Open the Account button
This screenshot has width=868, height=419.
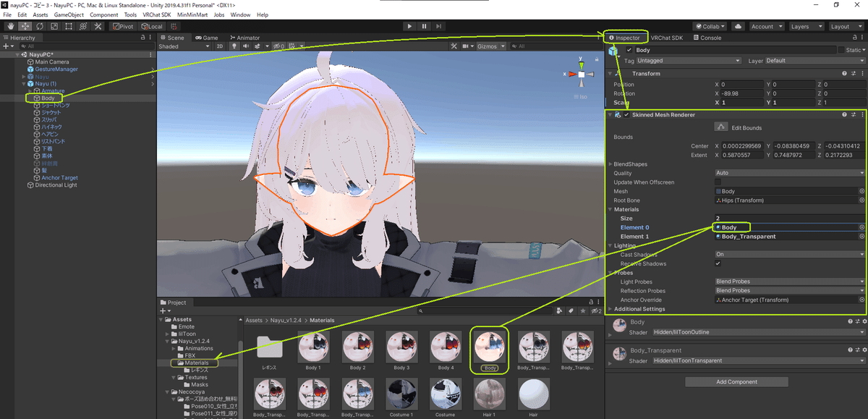(765, 26)
